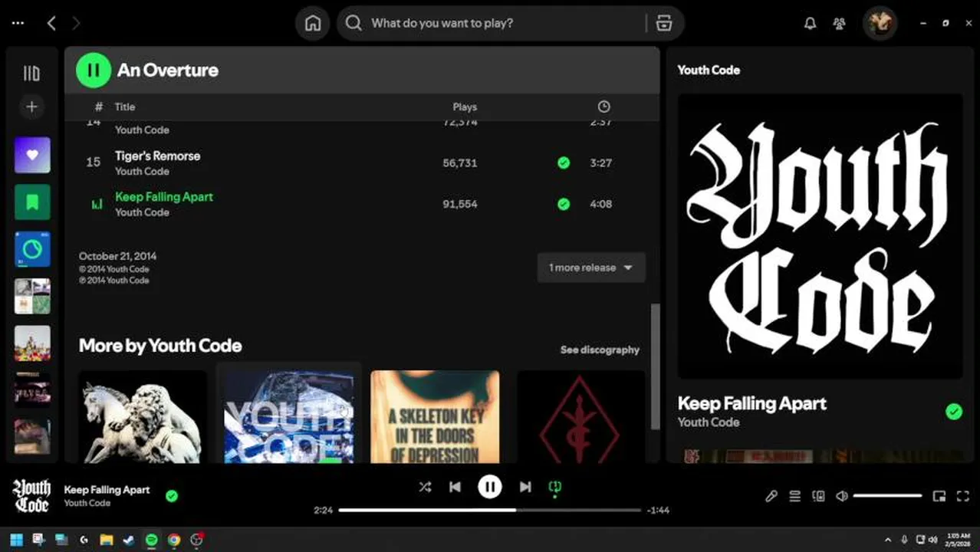
Task: Open the Browse icon in search bar
Action: (664, 23)
